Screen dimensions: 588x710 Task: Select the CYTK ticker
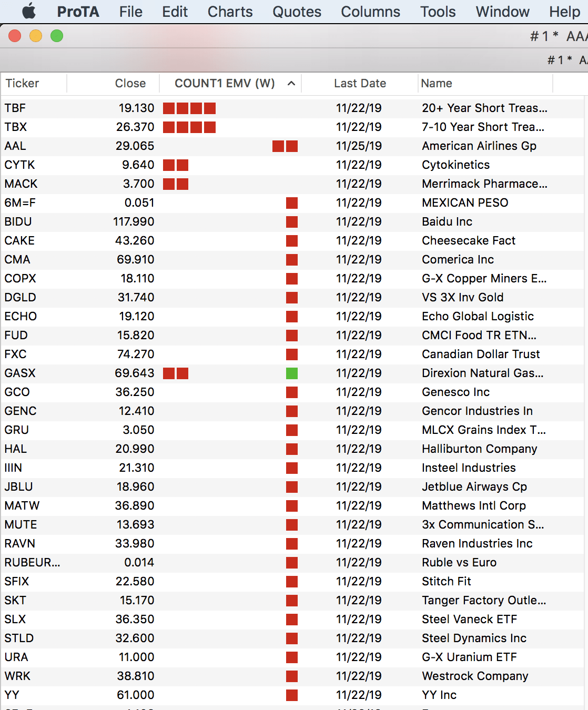point(19,165)
